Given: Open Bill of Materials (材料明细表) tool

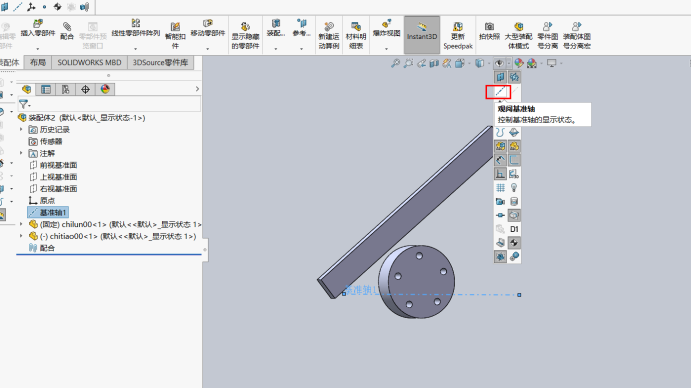Looking at the screenshot, I should coord(356,35).
